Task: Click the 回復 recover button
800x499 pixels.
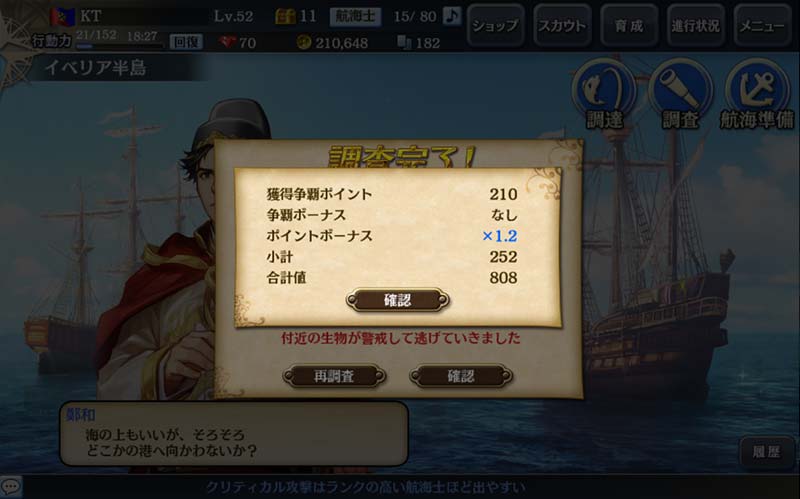Action: [186, 42]
